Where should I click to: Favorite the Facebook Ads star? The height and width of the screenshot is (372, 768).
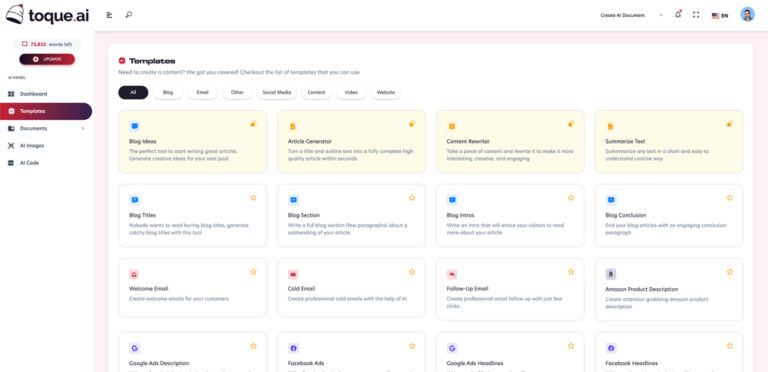click(x=412, y=346)
